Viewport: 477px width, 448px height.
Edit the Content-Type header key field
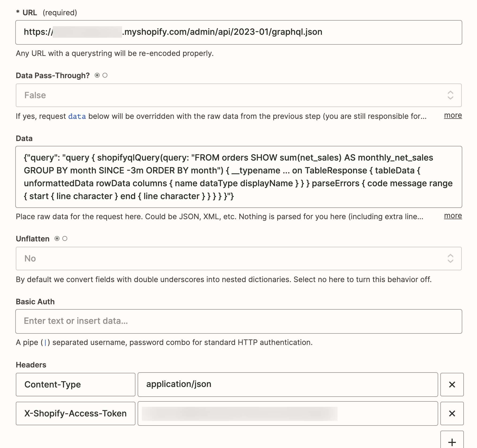(x=75, y=385)
